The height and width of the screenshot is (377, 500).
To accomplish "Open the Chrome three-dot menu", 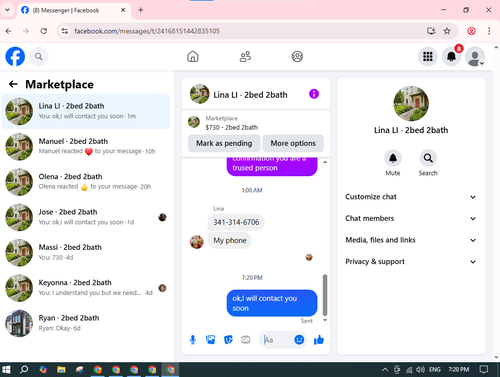I will [489, 31].
